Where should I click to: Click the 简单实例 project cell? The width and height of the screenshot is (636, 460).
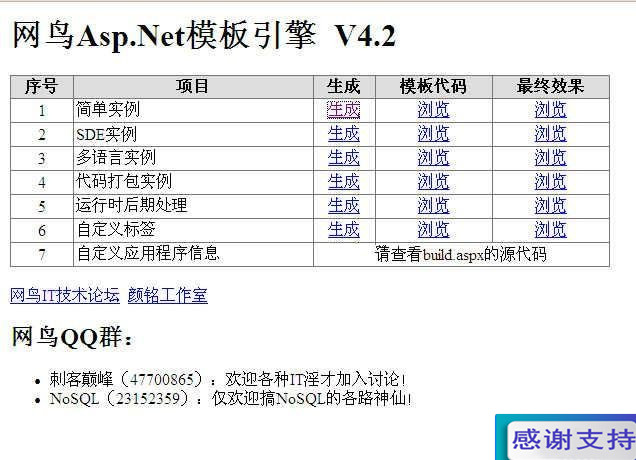pos(193,110)
